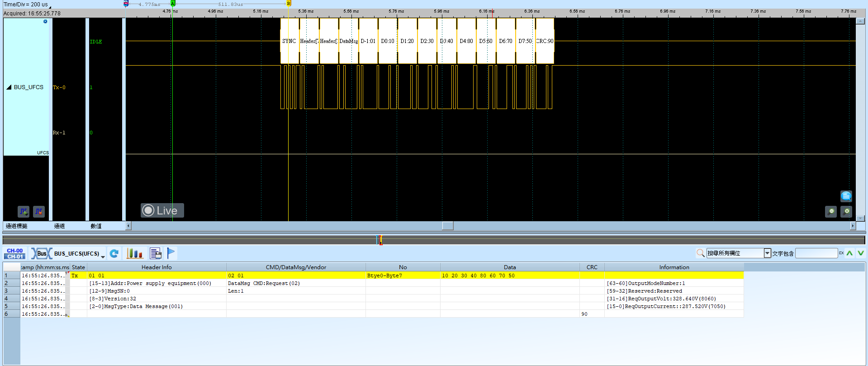Zoom out the waveform view

click(831, 211)
